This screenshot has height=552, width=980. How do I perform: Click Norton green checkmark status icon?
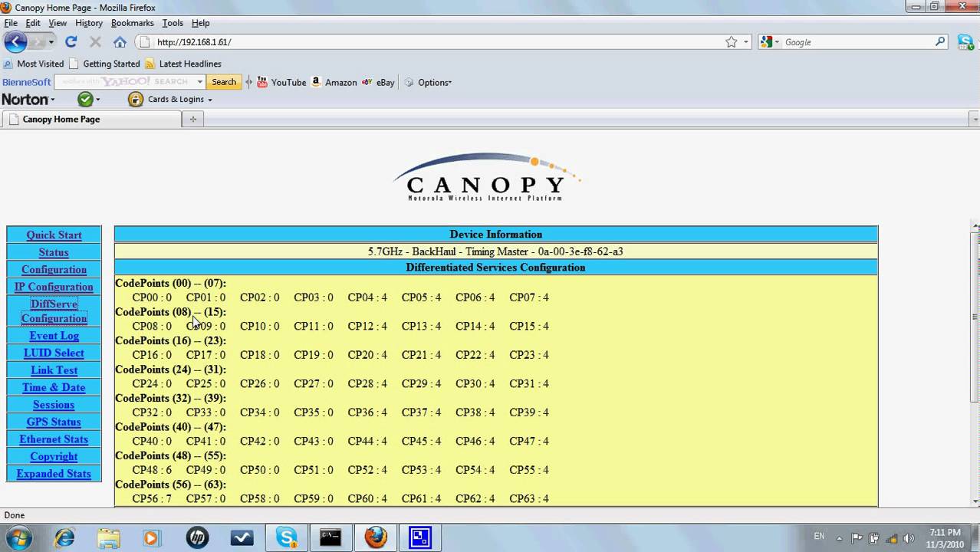point(85,99)
